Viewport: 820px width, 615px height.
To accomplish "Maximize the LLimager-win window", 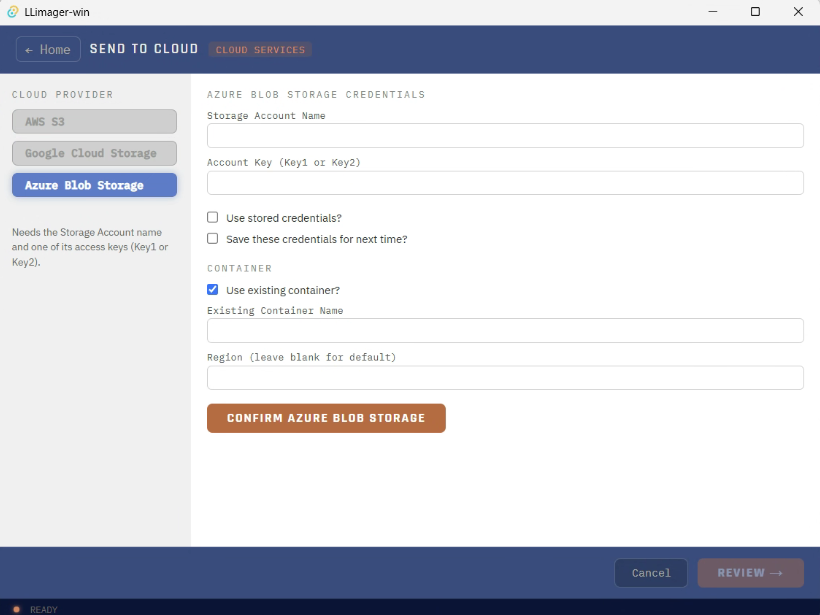I will coord(755,12).
